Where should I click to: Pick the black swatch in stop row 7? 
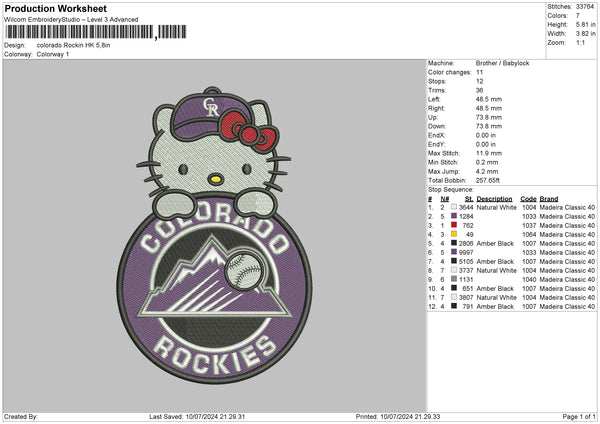pyautogui.click(x=454, y=261)
